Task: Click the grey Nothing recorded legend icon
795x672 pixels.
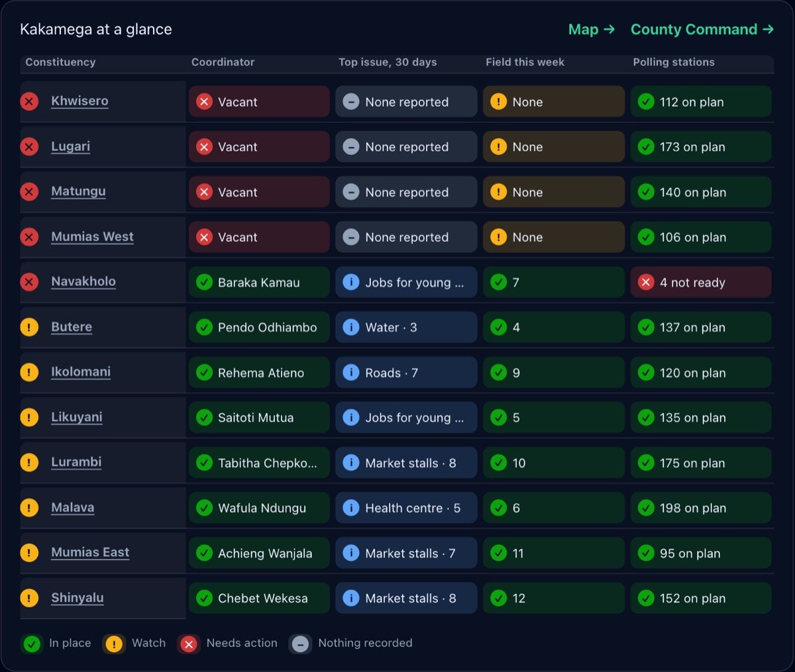Action: point(301,644)
